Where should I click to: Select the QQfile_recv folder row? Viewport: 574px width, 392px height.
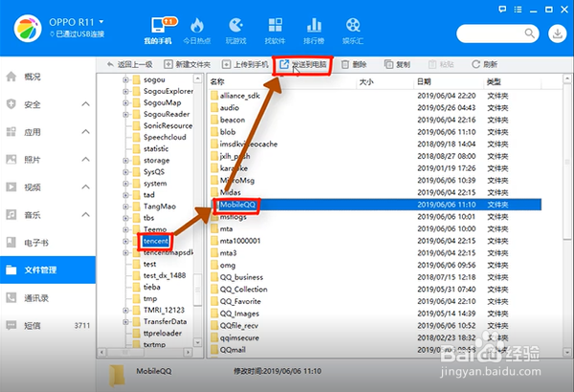point(376,326)
